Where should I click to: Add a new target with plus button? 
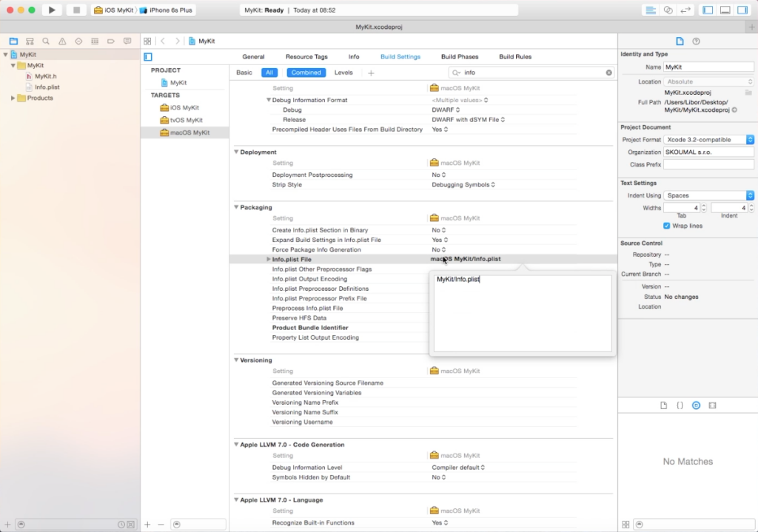click(147, 525)
